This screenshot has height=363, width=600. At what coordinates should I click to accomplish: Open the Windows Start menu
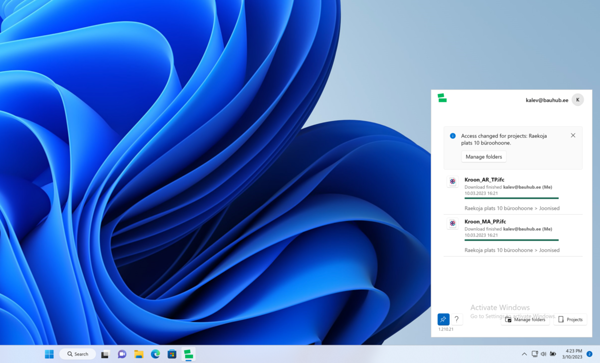[49, 354]
